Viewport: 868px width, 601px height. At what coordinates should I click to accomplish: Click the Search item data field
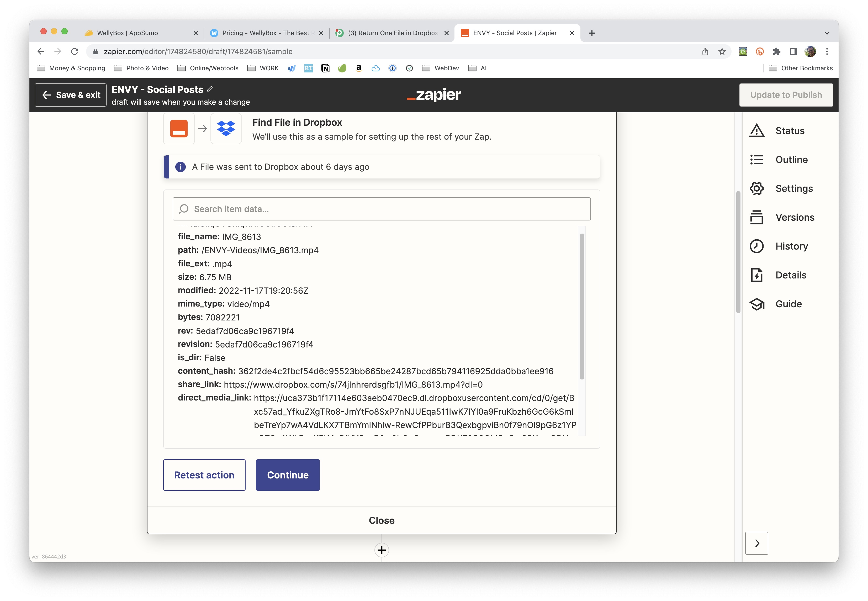click(x=382, y=209)
